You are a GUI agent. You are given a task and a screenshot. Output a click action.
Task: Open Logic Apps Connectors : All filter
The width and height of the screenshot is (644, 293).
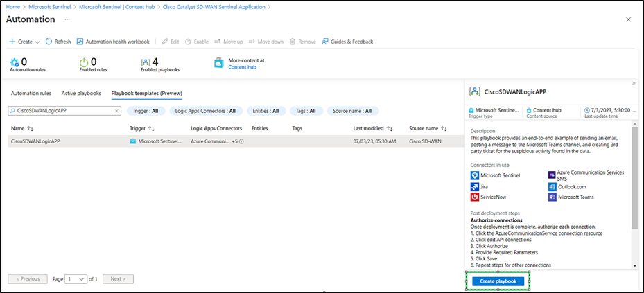[x=206, y=111]
